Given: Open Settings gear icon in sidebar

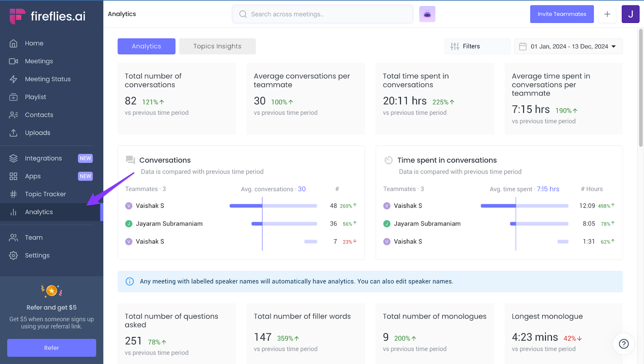Looking at the screenshot, I should point(13,255).
